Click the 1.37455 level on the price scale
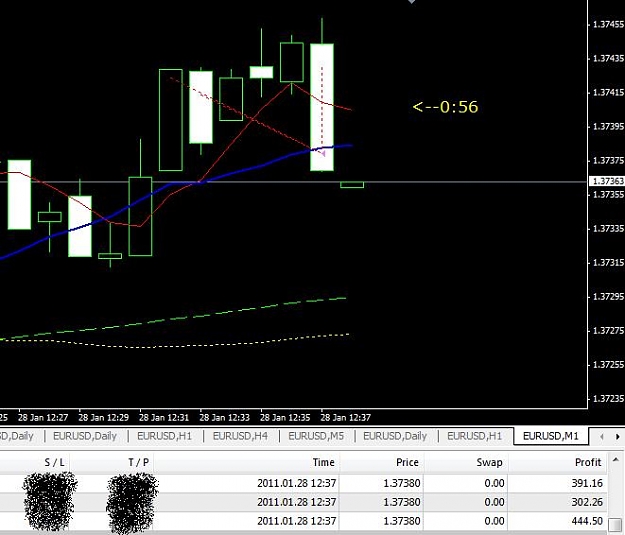 (608, 24)
